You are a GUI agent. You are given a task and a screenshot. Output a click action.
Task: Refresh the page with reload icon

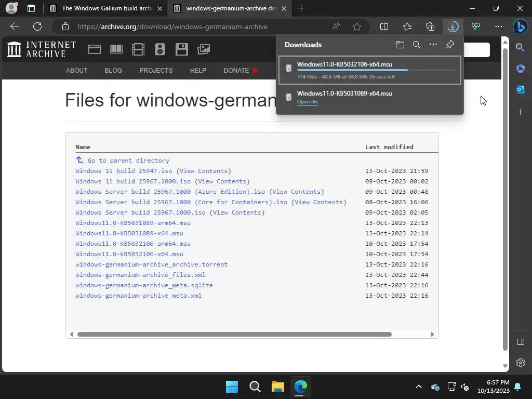tap(37, 26)
